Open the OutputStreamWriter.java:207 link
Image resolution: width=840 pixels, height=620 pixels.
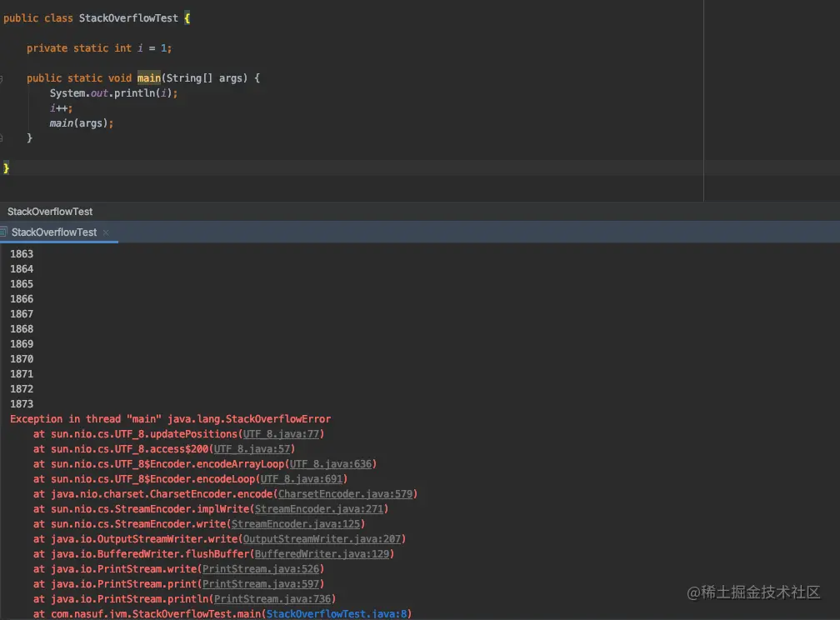click(322, 539)
